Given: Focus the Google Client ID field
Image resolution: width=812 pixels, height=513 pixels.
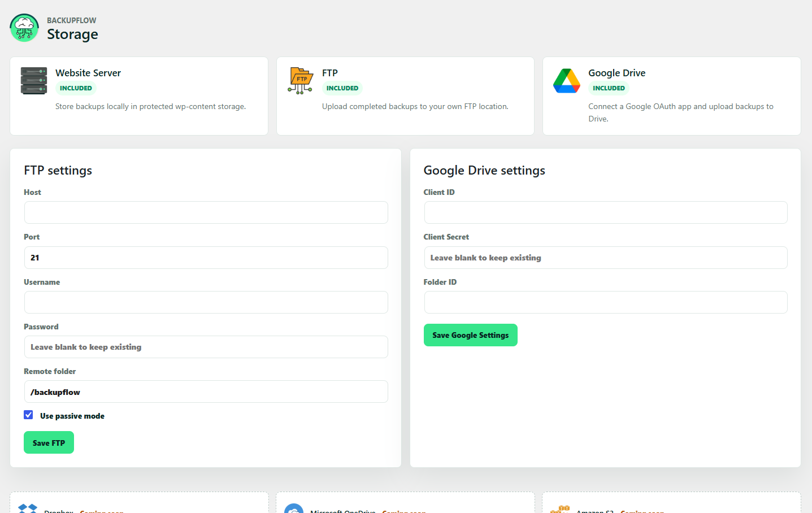Looking at the screenshot, I should 606,212.
